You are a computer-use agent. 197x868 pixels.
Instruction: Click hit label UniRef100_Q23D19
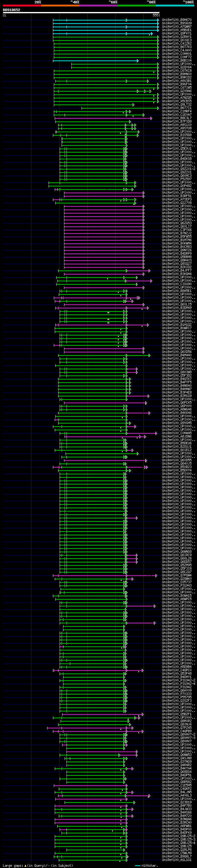tap(177, 802)
